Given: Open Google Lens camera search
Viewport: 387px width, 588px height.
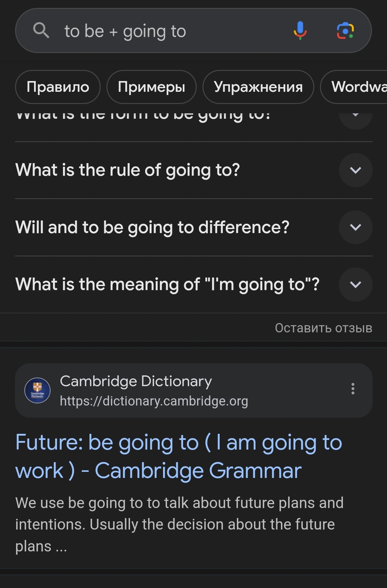Looking at the screenshot, I should pyautogui.click(x=345, y=31).
